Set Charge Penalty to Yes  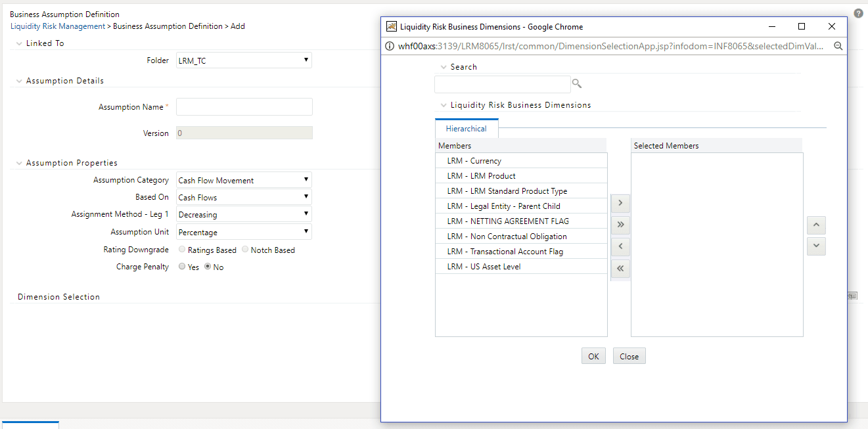pos(183,267)
